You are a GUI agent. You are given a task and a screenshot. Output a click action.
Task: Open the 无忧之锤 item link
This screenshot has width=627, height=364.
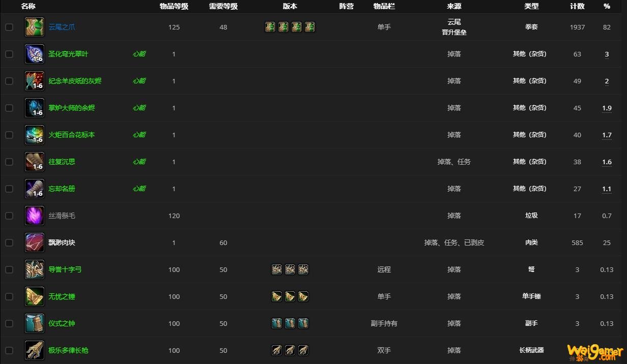pos(62,296)
